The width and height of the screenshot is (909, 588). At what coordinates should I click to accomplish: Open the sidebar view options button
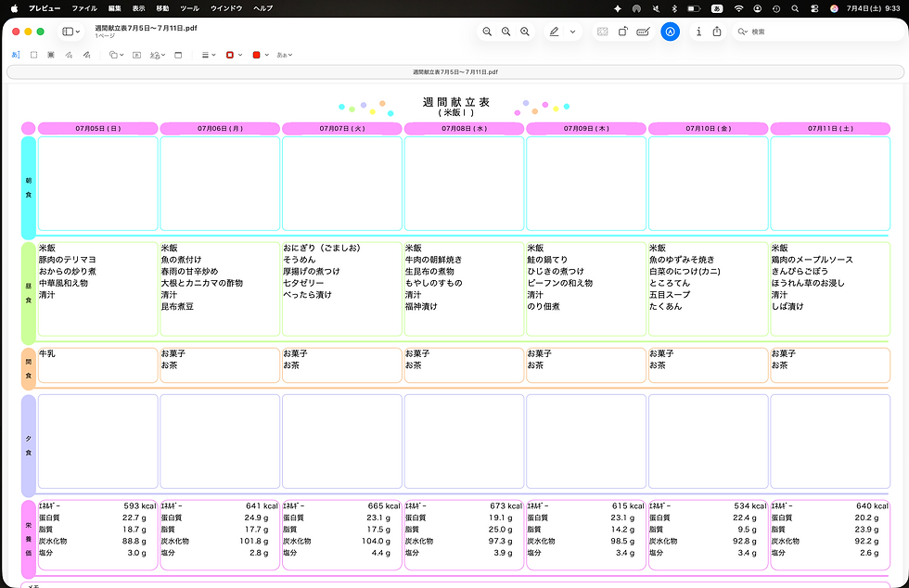(x=71, y=32)
